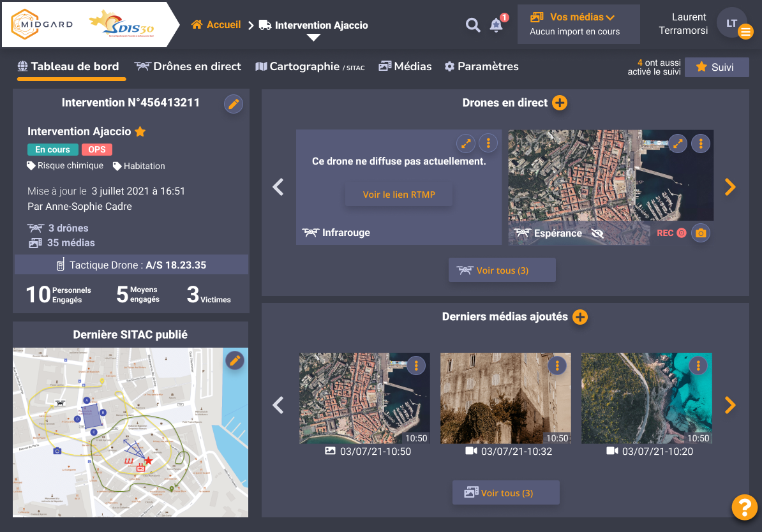Click the 3 Victimes stat
This screenshot has width=762, height=532.
coord(209,295)
